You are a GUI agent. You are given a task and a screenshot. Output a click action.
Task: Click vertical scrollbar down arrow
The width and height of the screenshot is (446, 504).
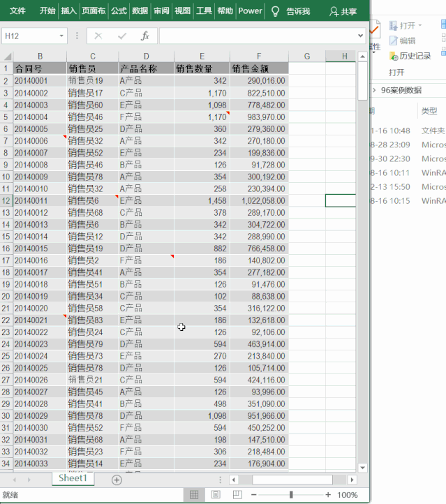coord(362,468)
